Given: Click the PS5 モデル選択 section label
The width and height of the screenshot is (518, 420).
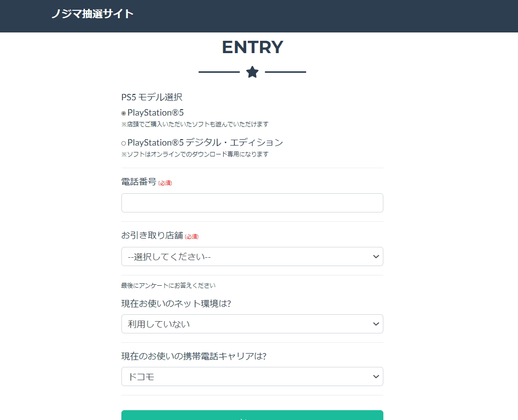Looking at the screenshot, I should click(x=152, y=97).
